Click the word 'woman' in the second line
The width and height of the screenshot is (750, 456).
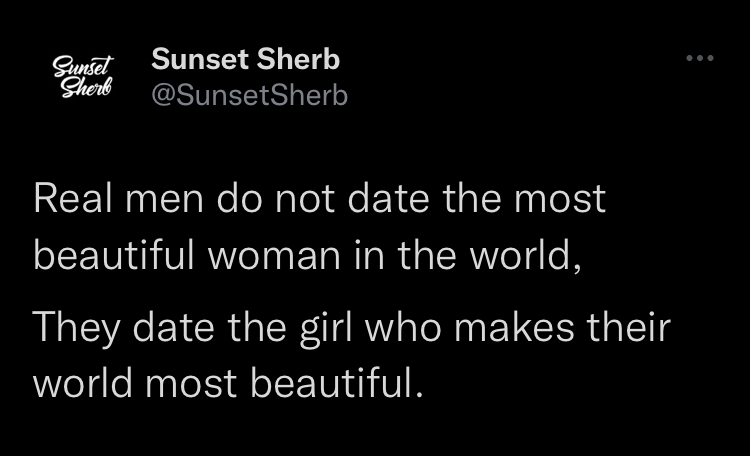pyautogui.click(x=274, y=256)
